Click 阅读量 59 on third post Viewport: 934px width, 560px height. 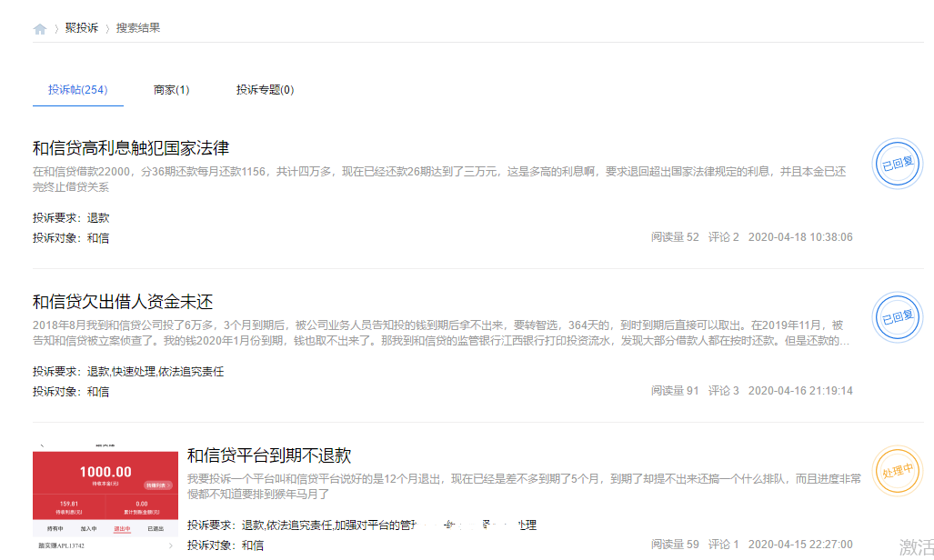[x=675, y=545]
